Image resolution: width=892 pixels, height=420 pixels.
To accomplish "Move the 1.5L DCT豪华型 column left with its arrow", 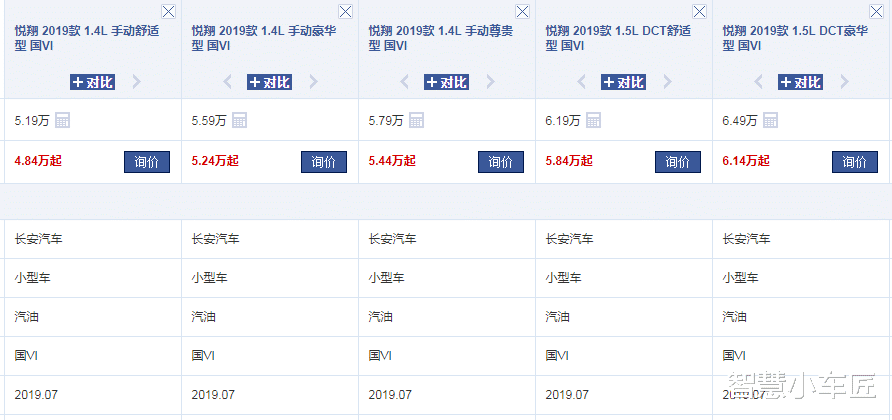I will tap(758, 82).
